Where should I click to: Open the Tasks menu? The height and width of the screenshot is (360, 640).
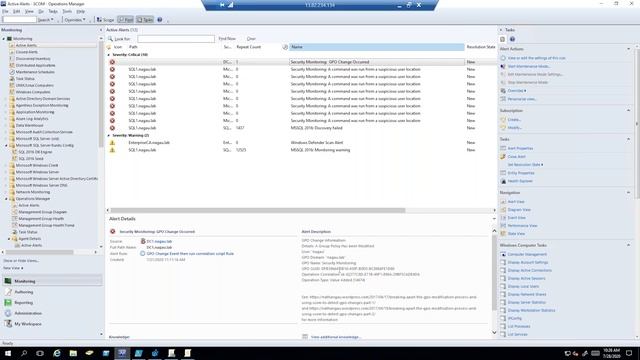[x=53, y=11]
